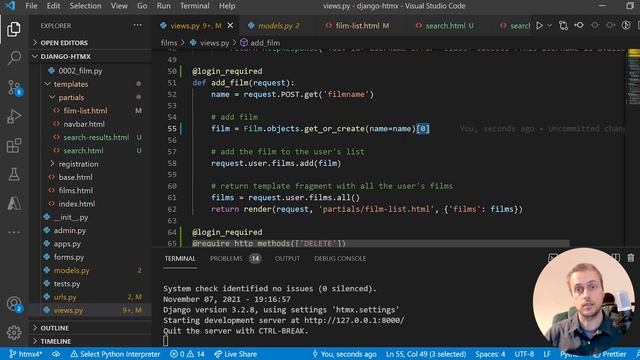This screenshot has width=640, height=360.
Task: Open the File menu
Action: [x=31, y=6]
